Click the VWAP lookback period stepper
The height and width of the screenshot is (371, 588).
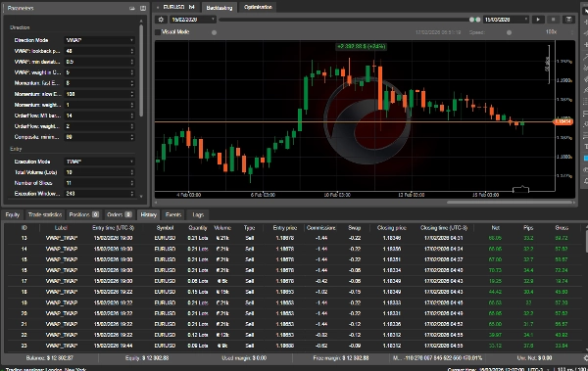132,51
